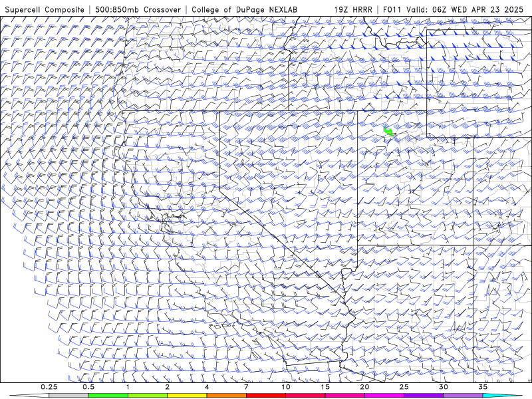Click the "19Z HRRR" model run text
Screen dimensions: 532x399
[353, 9]
